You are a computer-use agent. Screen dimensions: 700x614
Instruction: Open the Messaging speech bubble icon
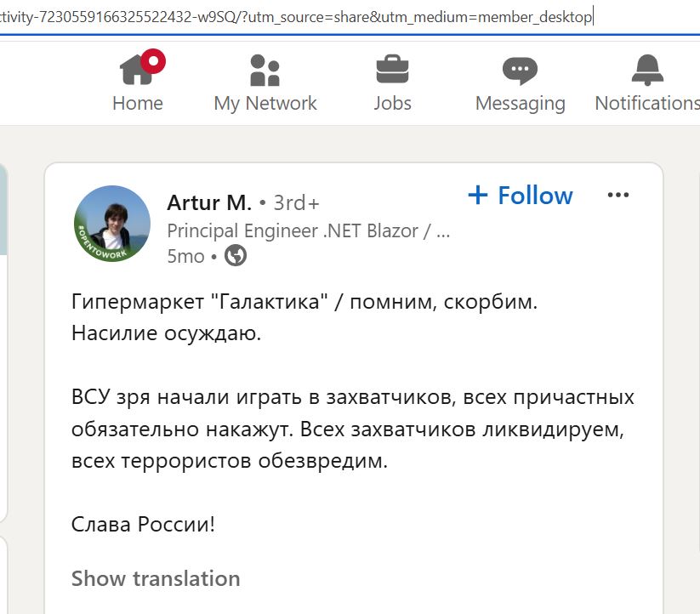tap(520, 71)
